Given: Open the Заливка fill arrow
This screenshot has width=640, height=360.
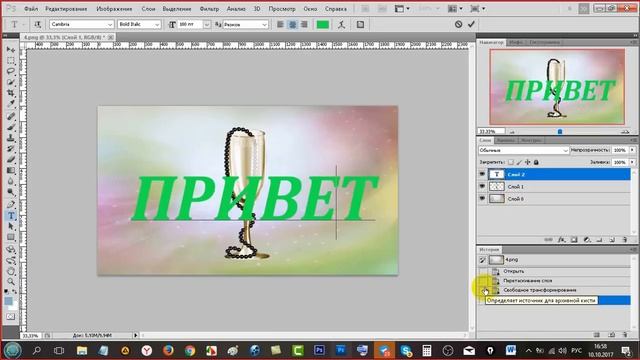Looking at the screenshot, I should click(632, 162).
